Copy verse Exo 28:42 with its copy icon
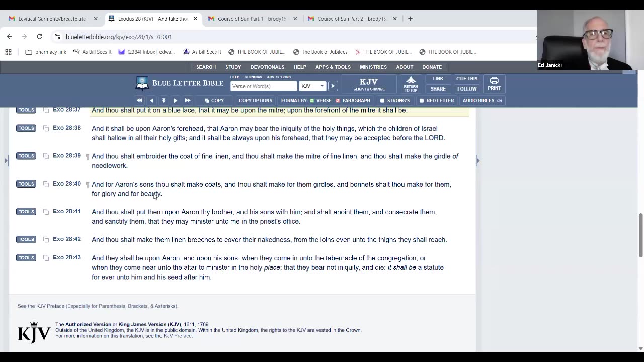The height and width of the screenshot is (362, 644). [46, 240]
